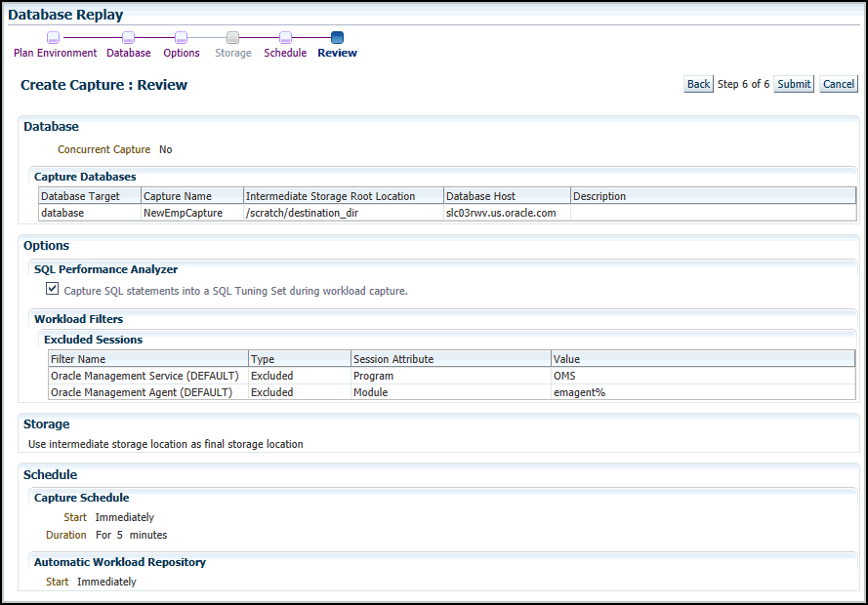Jump to the Options step link
Image resolution: width=868 pixels, height=605 pixels.
[182, 53]
